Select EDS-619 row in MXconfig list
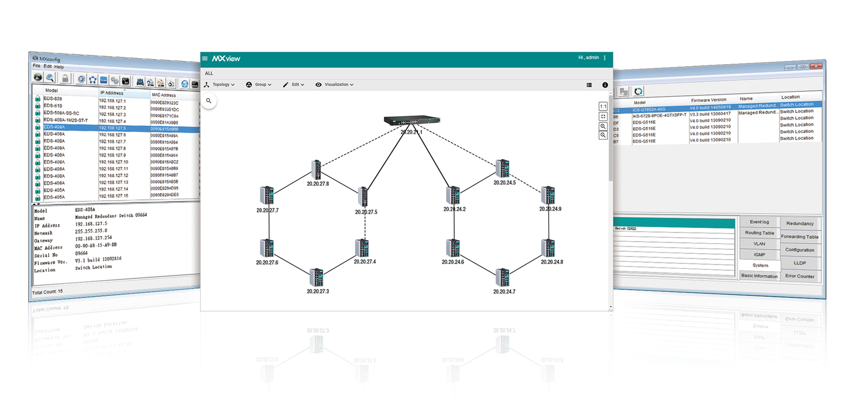This screenshot has height=399, width=868. tap(116, 107)
